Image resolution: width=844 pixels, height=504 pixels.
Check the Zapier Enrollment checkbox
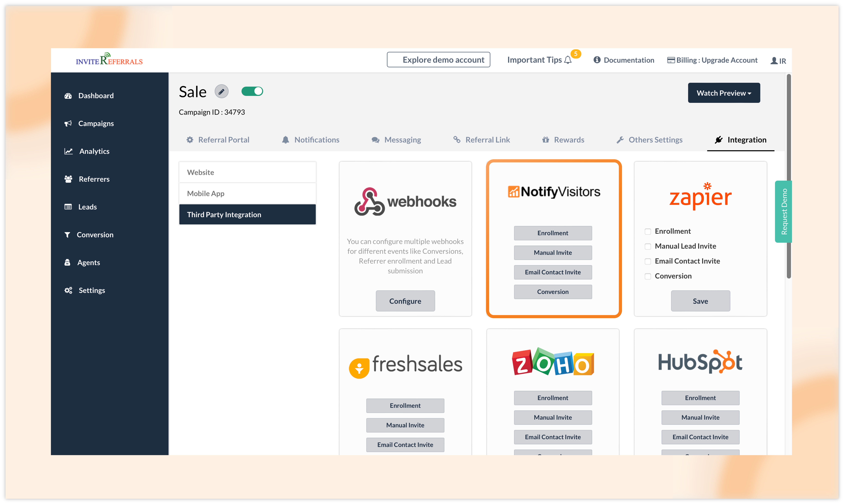click(x=648, y=232)
